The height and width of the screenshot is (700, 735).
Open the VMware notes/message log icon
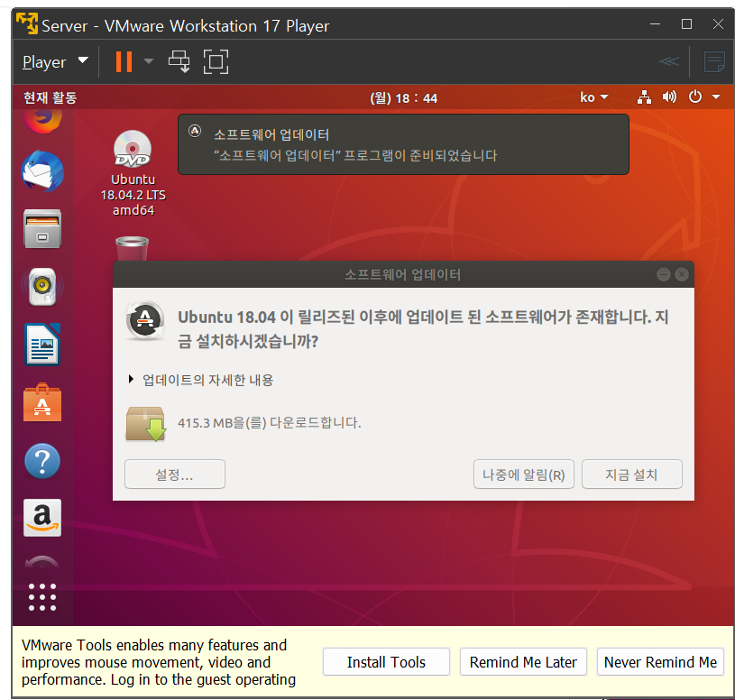click(x=714, y=62)
